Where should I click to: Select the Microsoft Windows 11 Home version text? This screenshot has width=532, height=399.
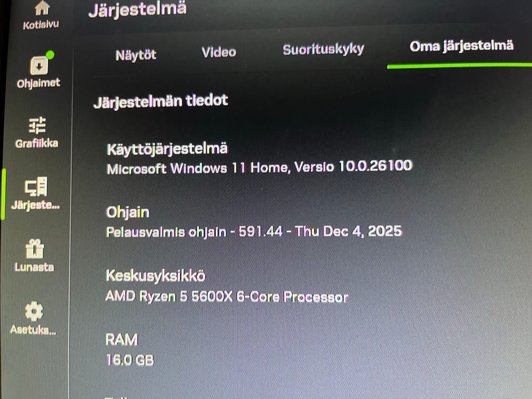[259, 167]
